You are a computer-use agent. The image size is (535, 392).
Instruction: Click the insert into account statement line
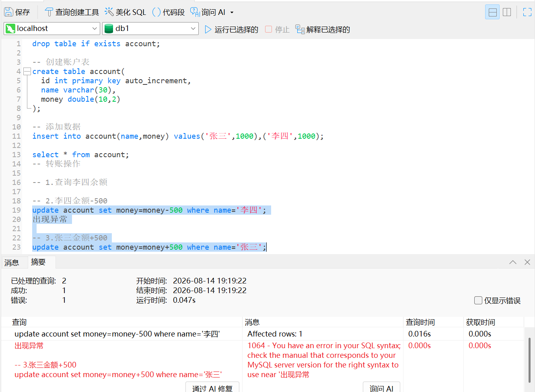tap(178, 136)
